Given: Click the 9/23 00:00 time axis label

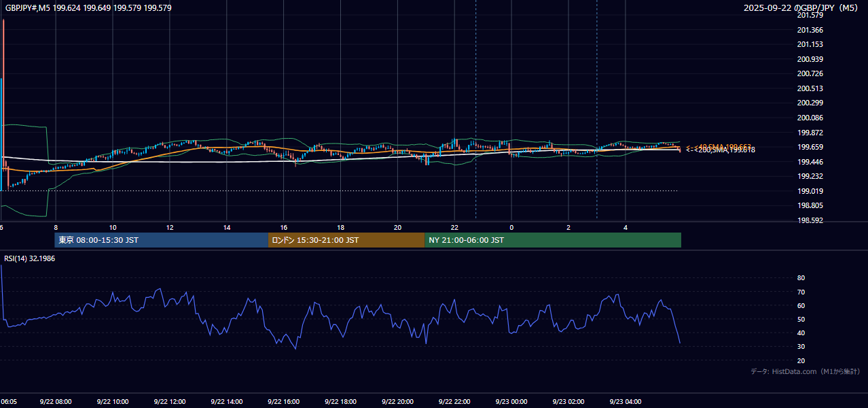Looking at the screenshot, I should (512, 402).
